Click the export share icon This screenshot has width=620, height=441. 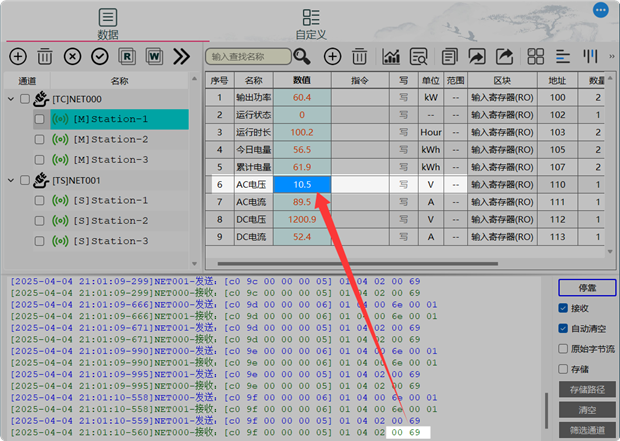(505, 57)
